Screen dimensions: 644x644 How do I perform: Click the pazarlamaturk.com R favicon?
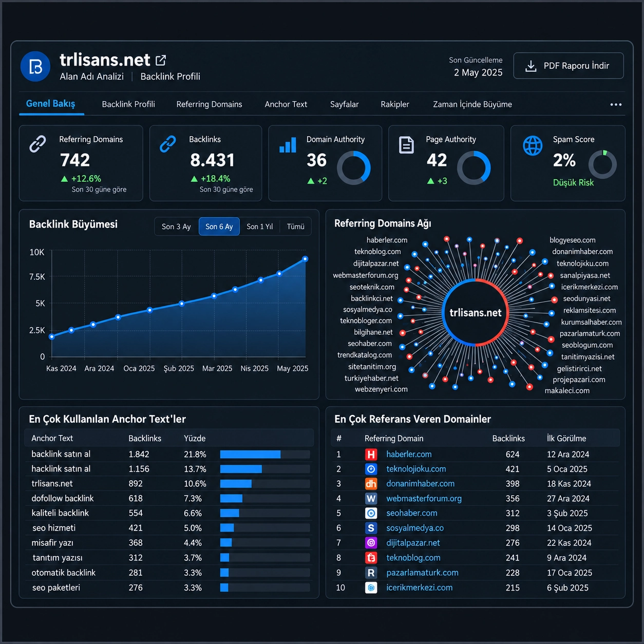tap(371, 573)
